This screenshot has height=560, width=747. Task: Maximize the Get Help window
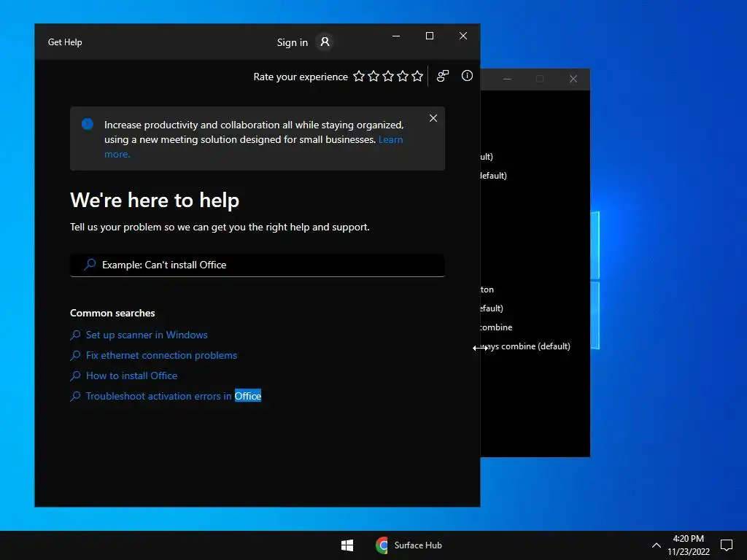click(x=429, y=36)
